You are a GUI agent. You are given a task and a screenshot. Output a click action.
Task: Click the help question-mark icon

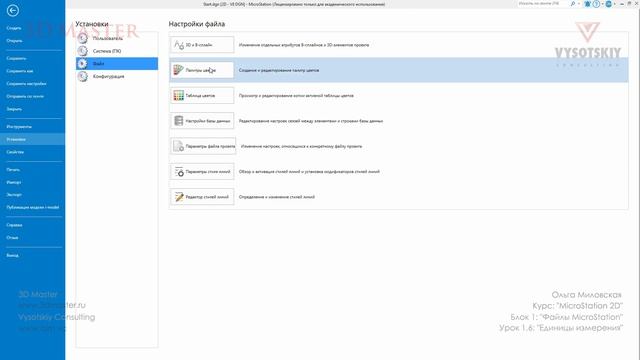pos(596,4)
